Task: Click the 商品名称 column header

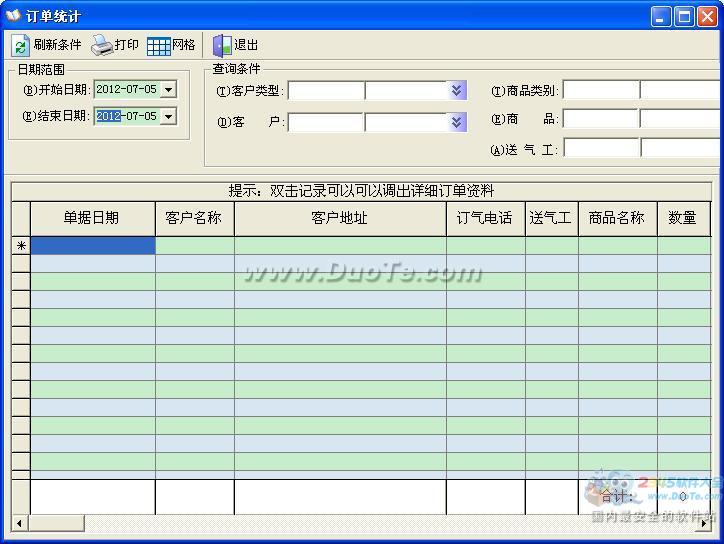Action: 617,218
